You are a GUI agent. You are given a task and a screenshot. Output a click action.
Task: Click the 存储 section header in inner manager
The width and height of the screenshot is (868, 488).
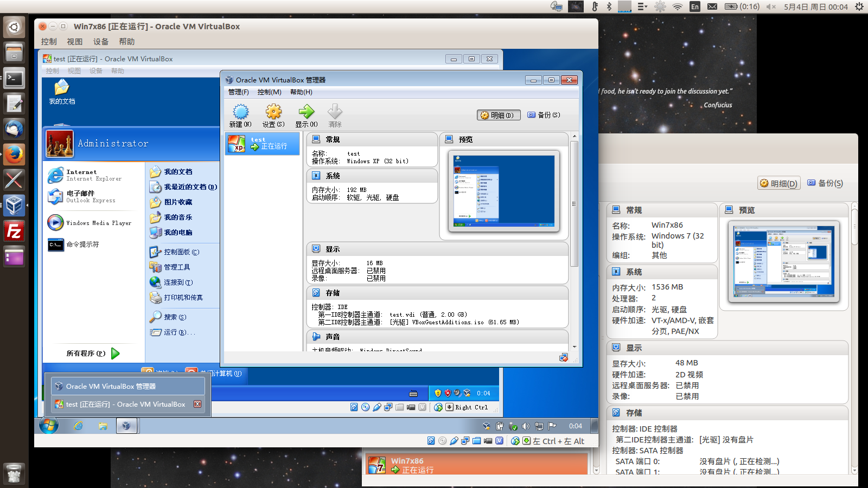pyautogui.click(x=437, y=293)
